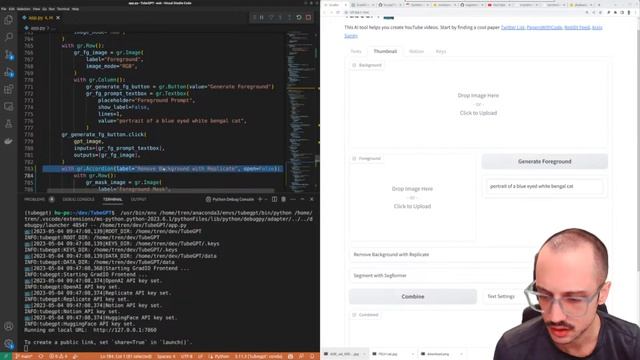Pause the debugger from debug toolbar

tap(262, 18)
